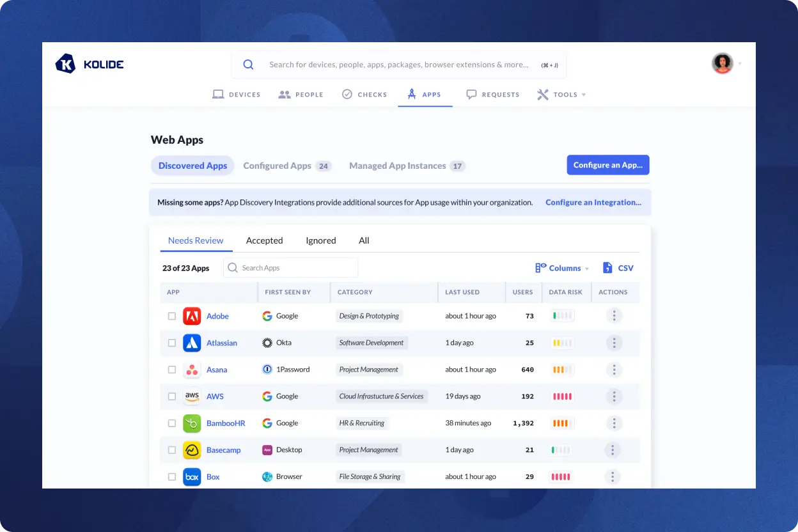The width and height of the screenshot is (798, 532).
Task: Go to the Devices section
Action: (237, 95)
